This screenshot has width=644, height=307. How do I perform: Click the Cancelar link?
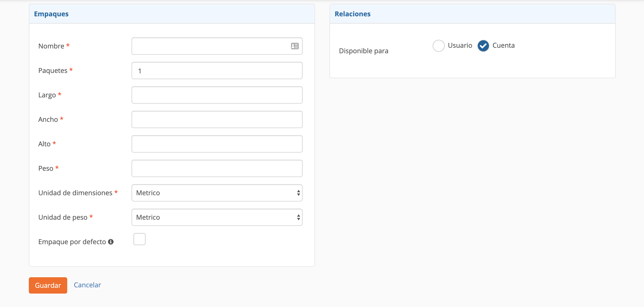tap(87, 285)
